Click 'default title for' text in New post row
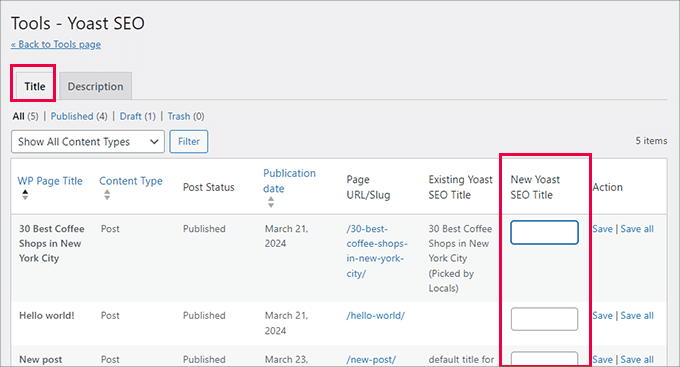680x367 pixels. (x=461, y=359)
